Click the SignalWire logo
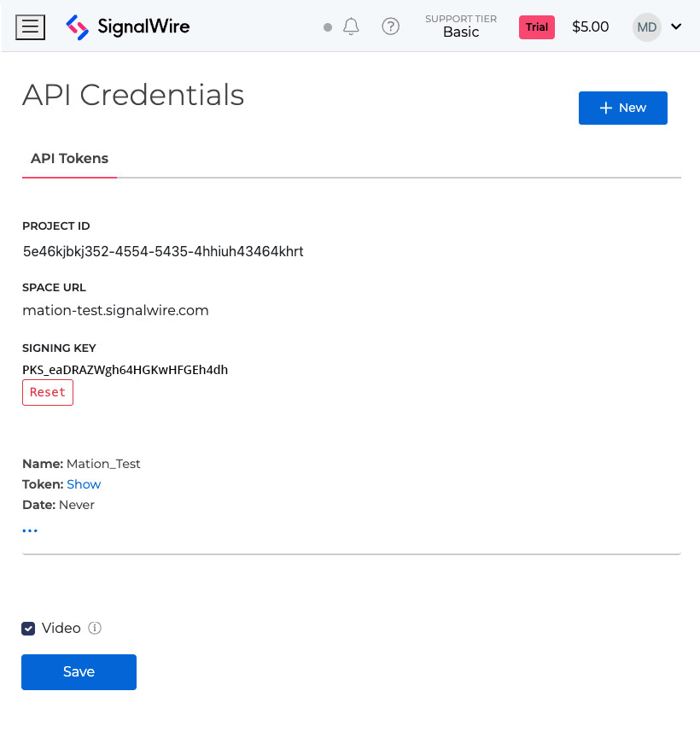 (128, 26)
